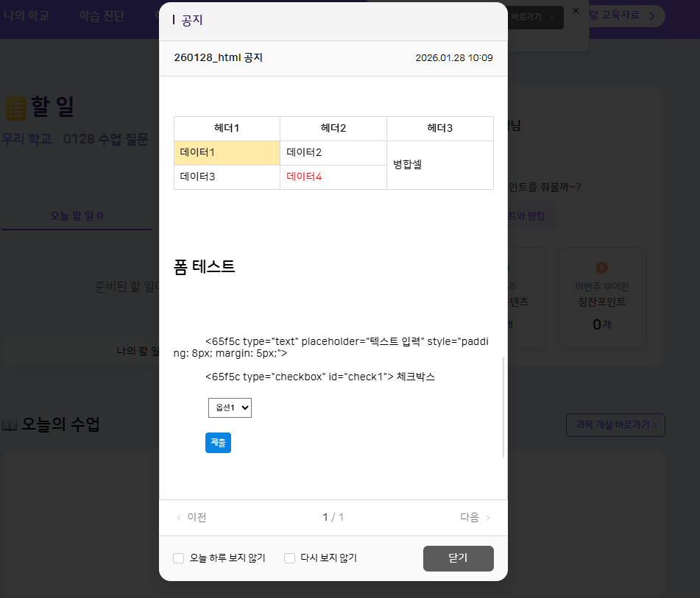
Task: Click the arrow on dark 바로가기 button
Action: pos(554,17)
